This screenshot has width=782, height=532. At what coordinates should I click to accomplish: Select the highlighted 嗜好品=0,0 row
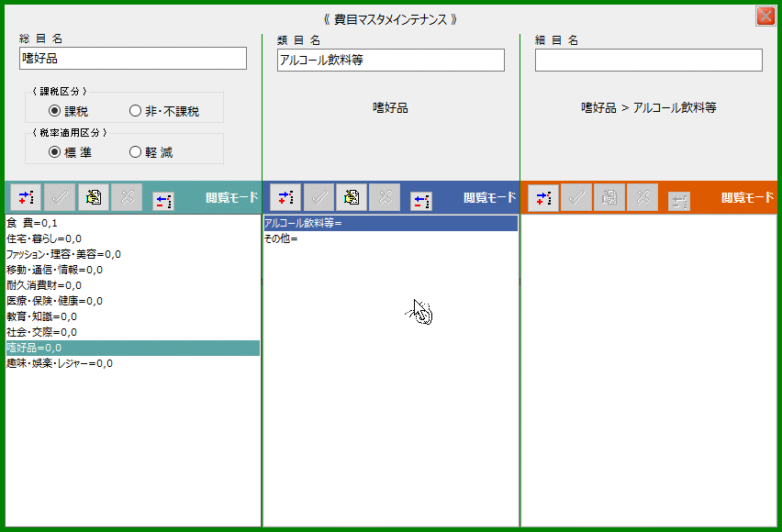click(x=133, y=348)
